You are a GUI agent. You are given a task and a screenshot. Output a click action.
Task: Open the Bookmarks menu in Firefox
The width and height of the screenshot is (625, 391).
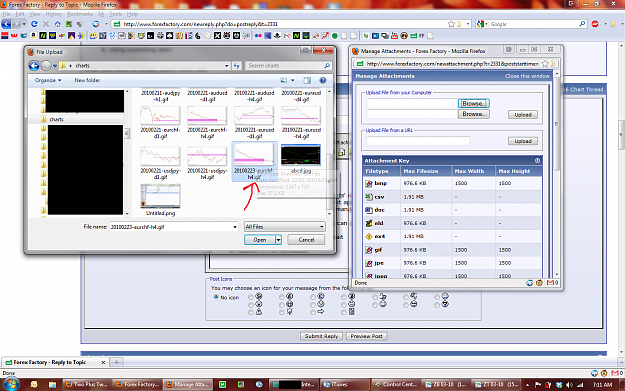(x=80, y=14)
